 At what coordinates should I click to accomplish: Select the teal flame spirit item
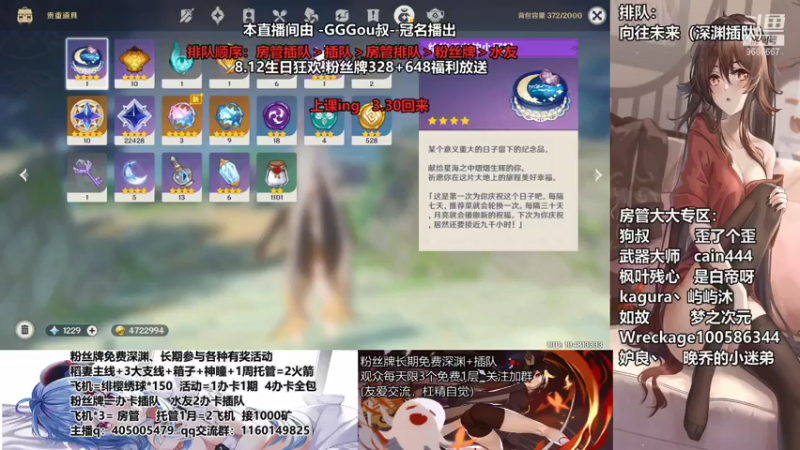click(182, 64)
